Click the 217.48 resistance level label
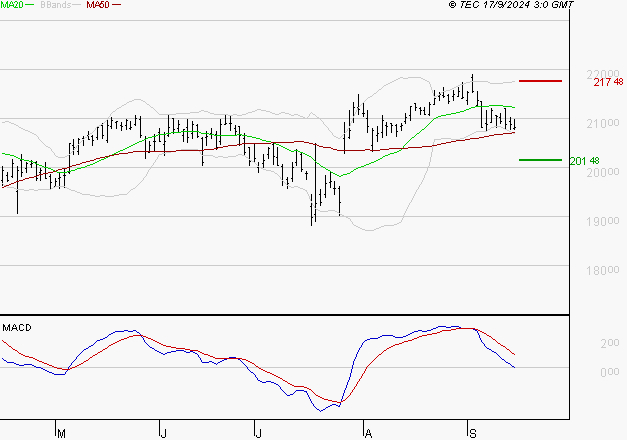The image size is (627, 440). point(608,82)
